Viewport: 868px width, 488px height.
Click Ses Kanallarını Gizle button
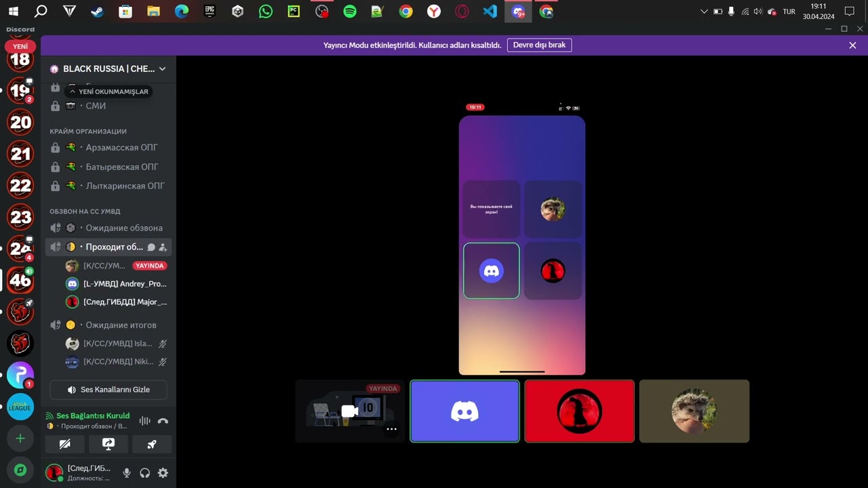coord(108,390)
